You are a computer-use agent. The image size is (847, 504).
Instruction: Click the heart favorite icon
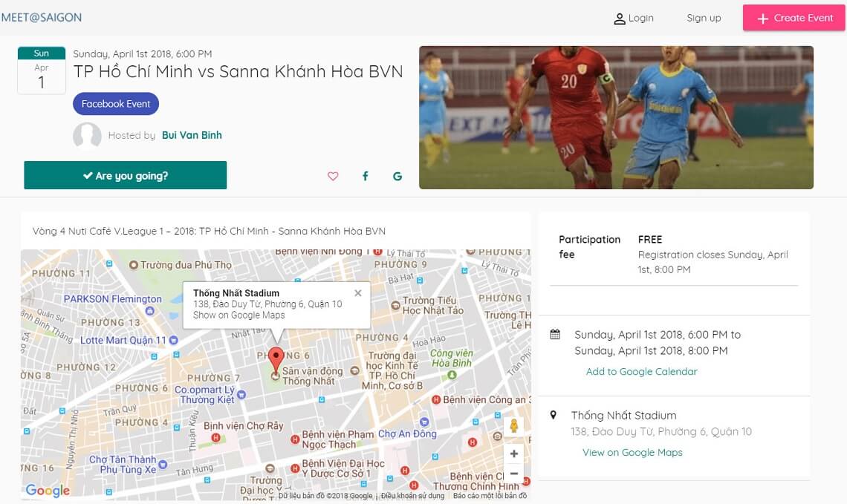[333, 176]
